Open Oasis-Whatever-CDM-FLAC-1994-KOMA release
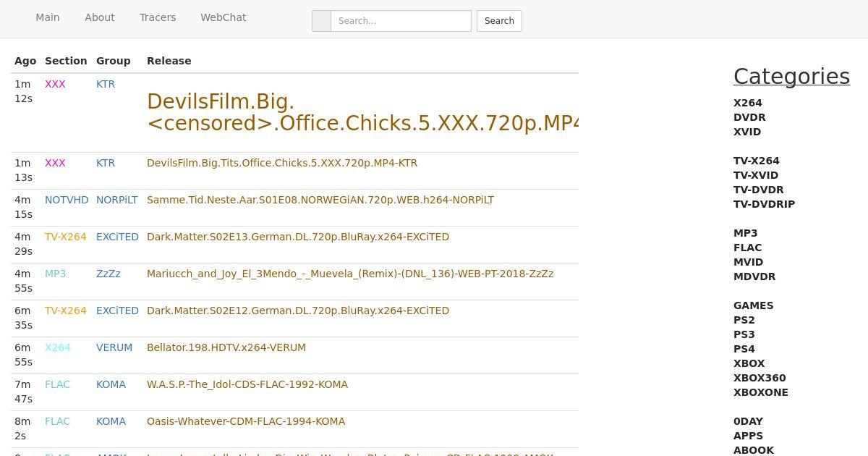Screen dimensions: 868x456 (x=246, y=421)
